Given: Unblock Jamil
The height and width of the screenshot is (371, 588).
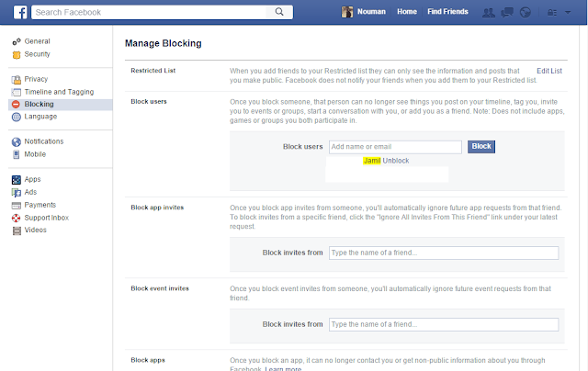Looking at the screenshot, I should (x=396, y=161).
